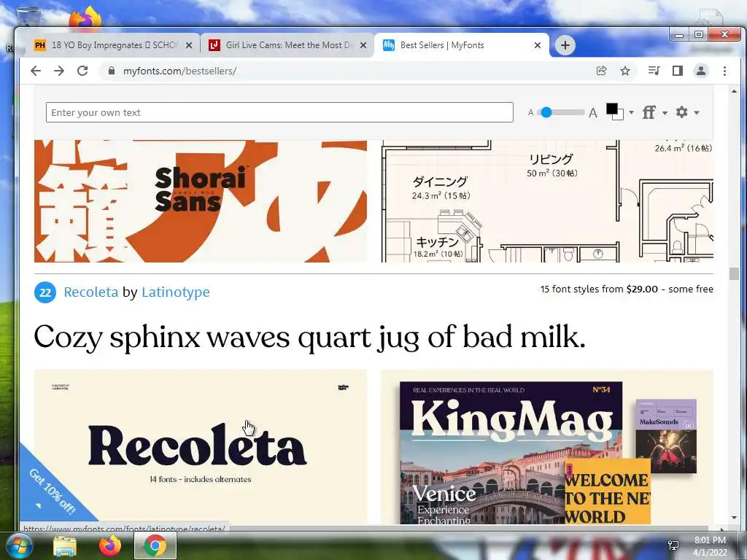Screen dimensions: 747x560
Task: Reload the MyFonts page
Action: point(82,71)
